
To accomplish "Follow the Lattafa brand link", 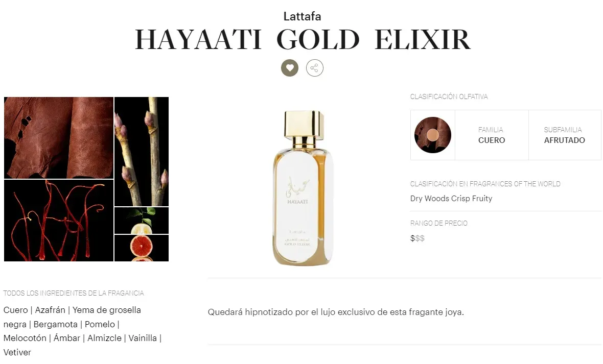I will [303, 16].
